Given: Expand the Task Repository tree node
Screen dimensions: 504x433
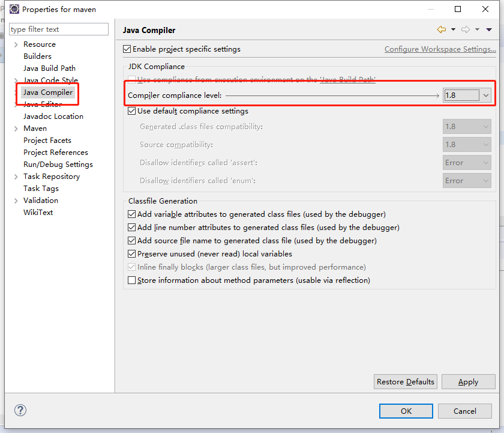Looking at the screenshot, I should 16,177.
